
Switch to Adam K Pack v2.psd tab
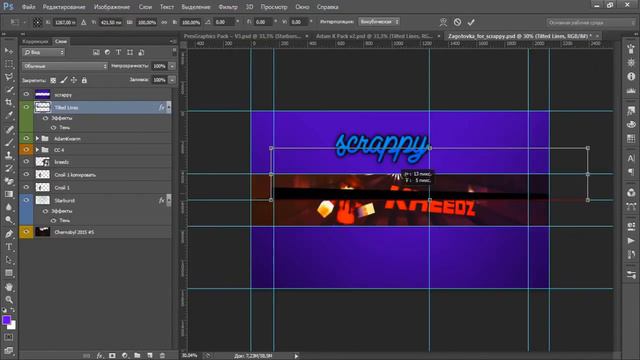click(374, 36)
